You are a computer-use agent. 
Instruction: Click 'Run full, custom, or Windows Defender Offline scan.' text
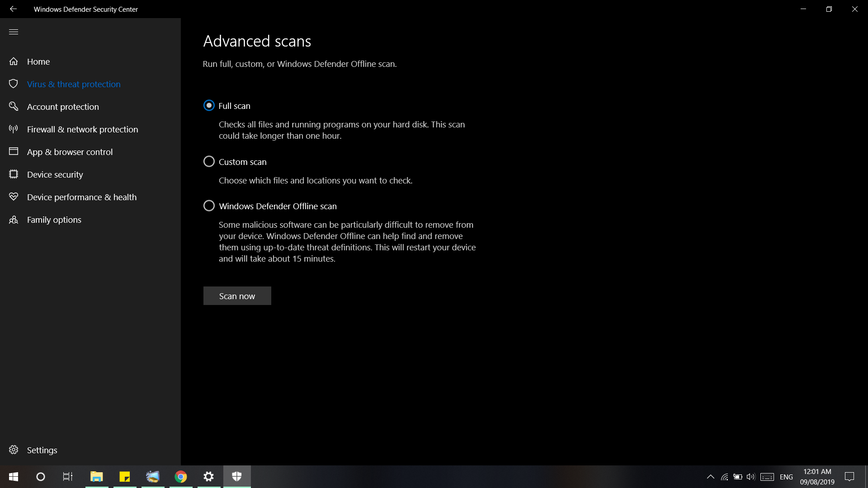pyautogui.click(x=300, y=64)
